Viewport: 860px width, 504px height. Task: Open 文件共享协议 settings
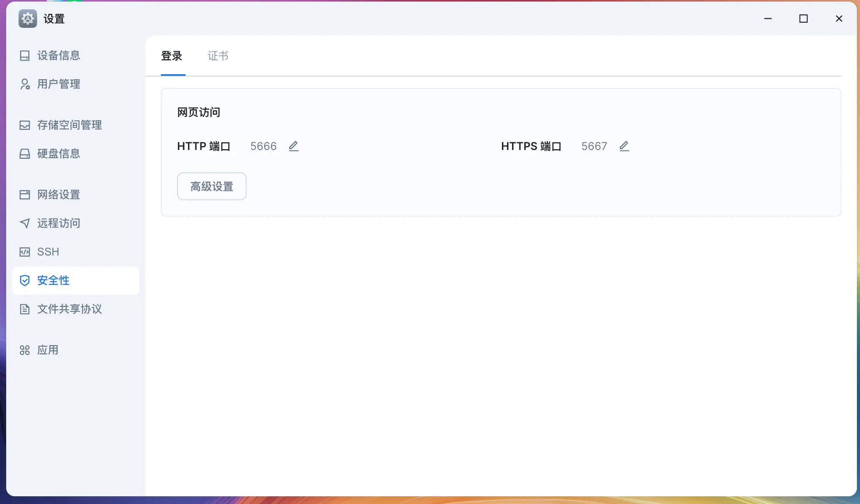pos(76,309)
